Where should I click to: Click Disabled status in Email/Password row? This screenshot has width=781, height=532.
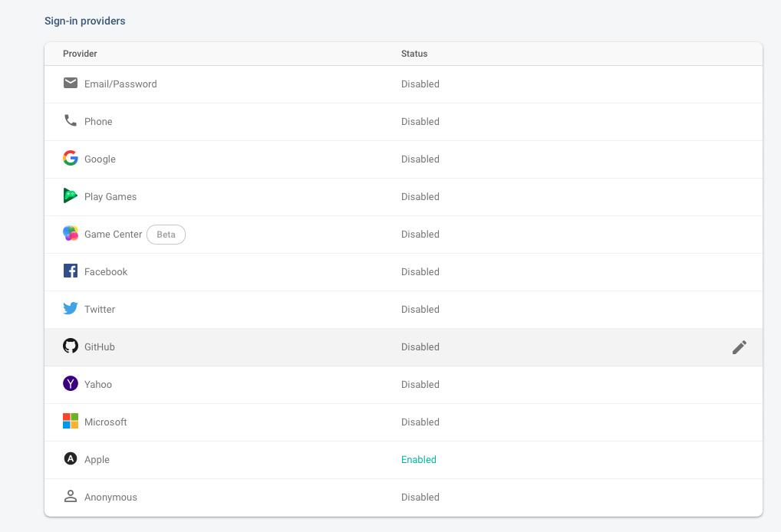click(x=420, y=84)
